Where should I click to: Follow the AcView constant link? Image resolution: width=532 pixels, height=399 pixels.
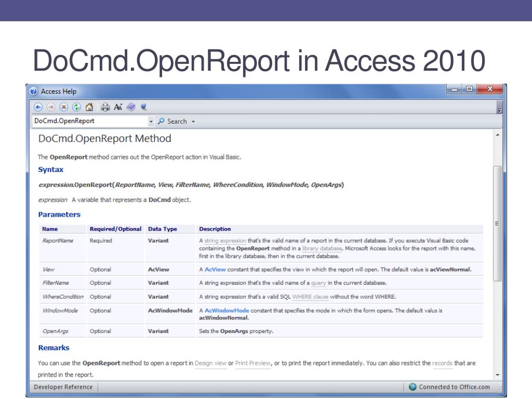click(x=215, y=270)
